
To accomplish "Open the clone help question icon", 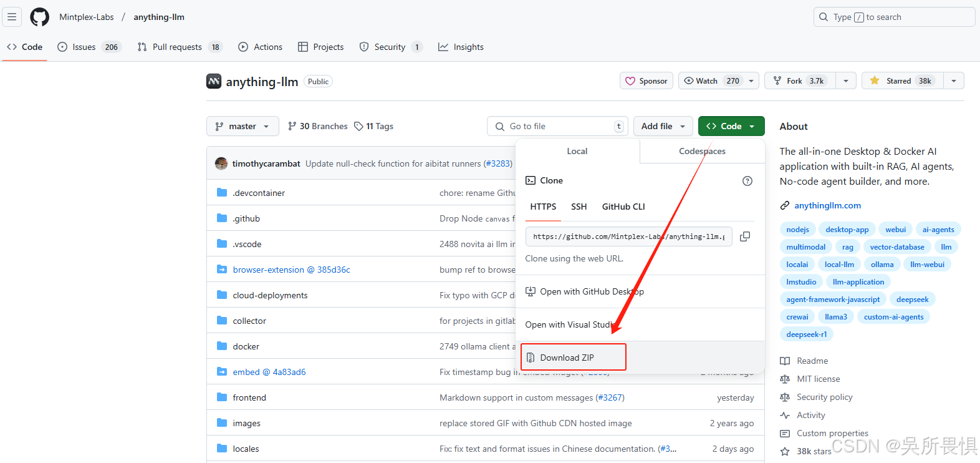I will pyautogui.click(x=747, y=181).
